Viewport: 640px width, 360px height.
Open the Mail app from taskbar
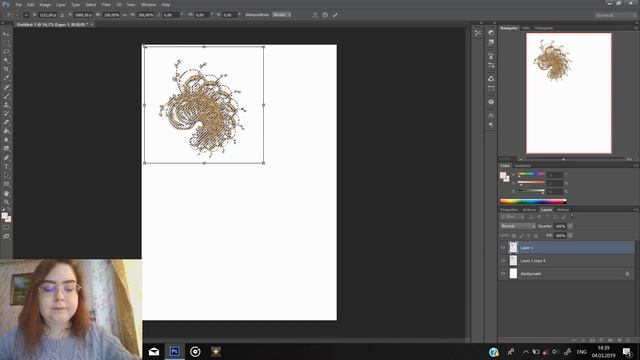pos(154,351)
